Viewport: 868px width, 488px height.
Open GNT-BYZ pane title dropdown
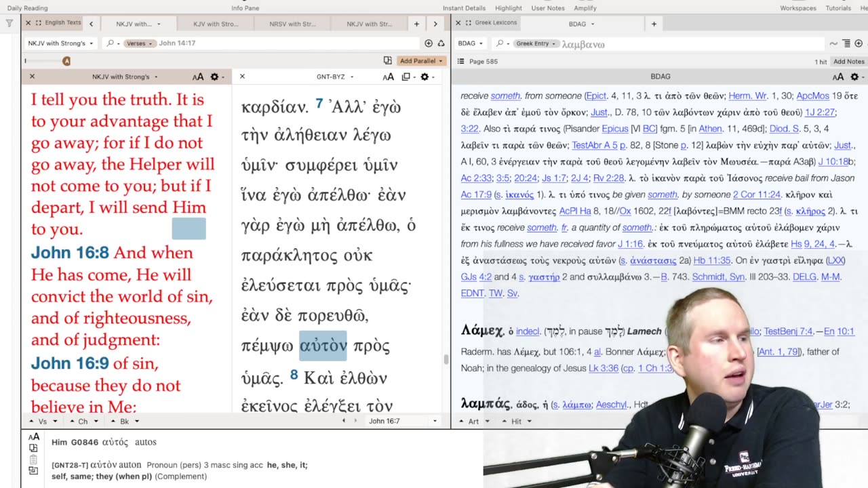(x=335, y=77)
